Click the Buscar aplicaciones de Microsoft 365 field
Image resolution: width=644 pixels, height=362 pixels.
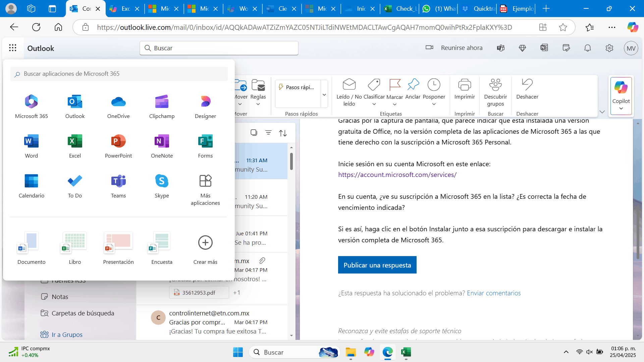click(119, 74)
